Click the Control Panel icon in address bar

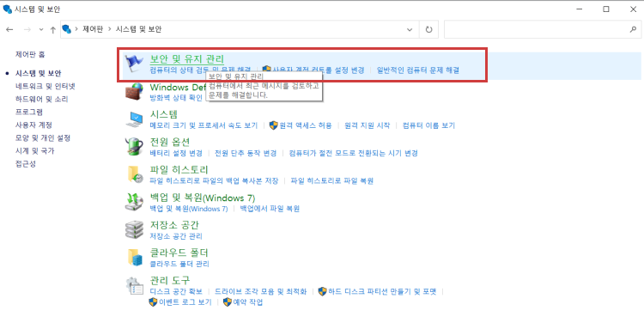pos(66,29)
